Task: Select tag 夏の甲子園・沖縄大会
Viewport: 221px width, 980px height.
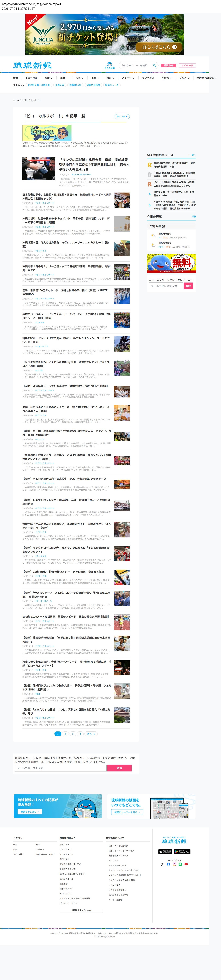Action: coord(39,85)
